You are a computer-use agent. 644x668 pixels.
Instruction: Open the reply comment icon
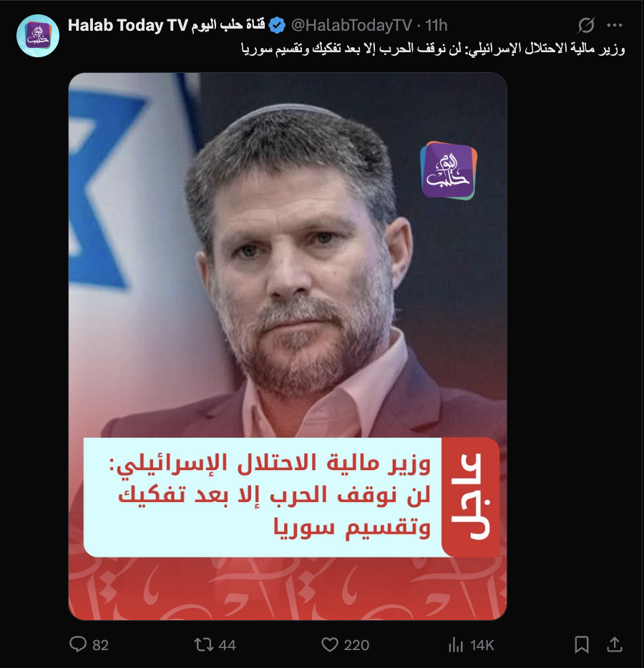coord(77,644)
